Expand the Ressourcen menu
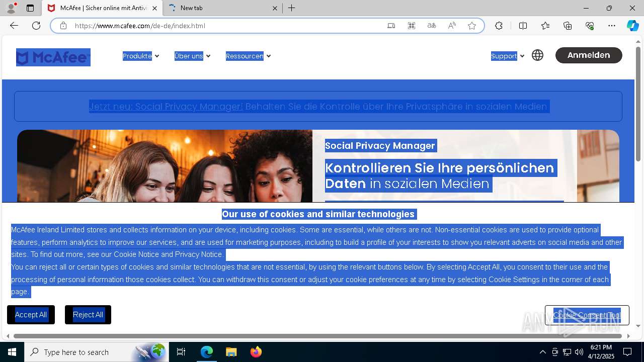 248,56
